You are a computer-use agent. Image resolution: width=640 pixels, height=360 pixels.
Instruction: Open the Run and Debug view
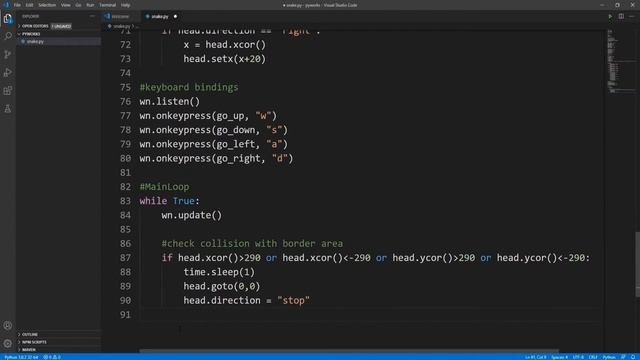click(x=8, y=72)
